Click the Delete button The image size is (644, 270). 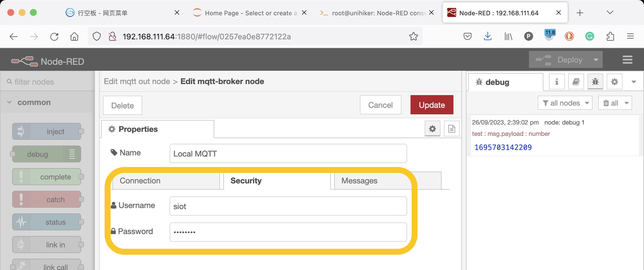(x=123, y=105)
